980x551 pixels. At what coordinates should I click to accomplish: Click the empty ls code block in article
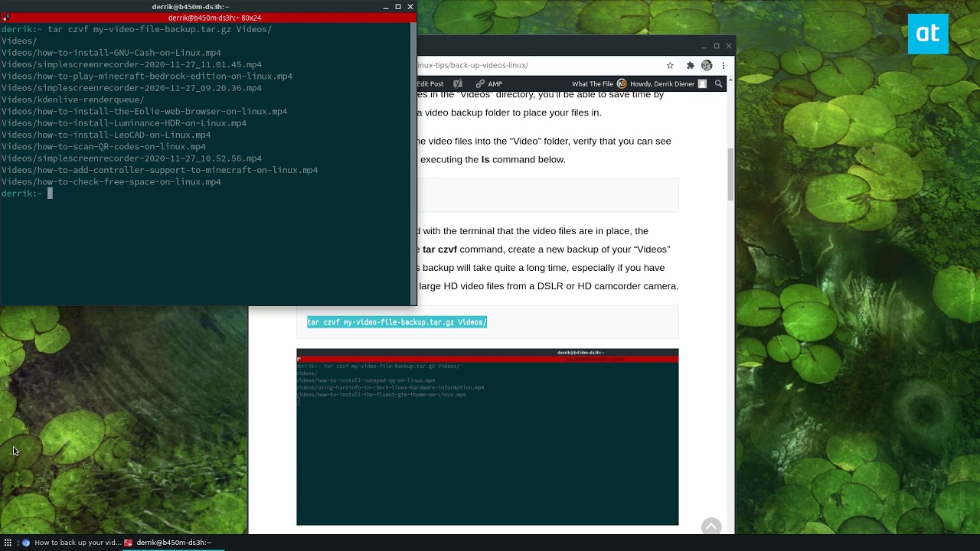(547, 195)
